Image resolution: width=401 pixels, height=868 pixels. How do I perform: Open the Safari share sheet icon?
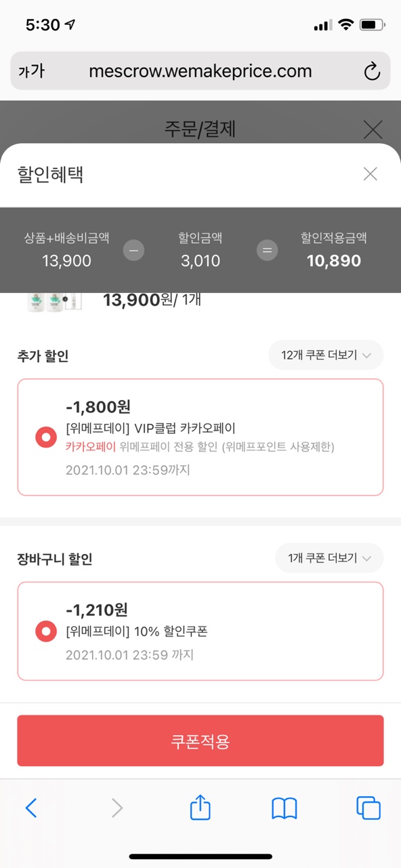point(200,807)
